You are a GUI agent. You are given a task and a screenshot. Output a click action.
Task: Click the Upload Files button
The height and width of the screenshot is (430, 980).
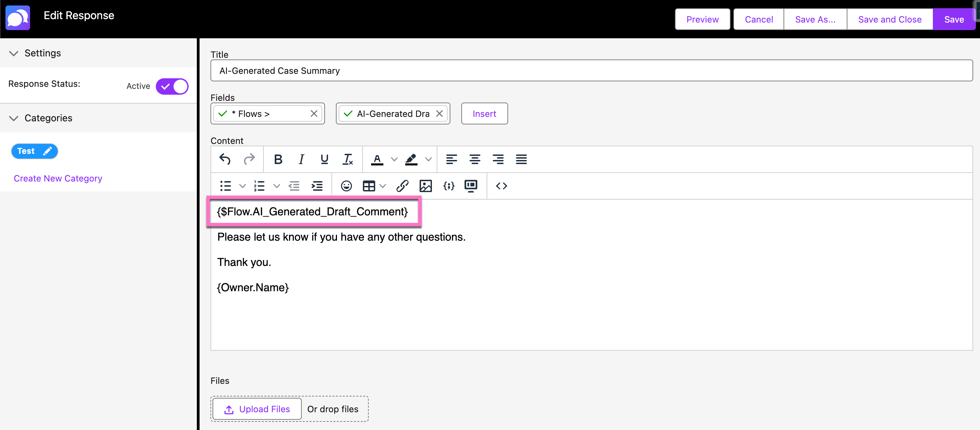point(257,409)
